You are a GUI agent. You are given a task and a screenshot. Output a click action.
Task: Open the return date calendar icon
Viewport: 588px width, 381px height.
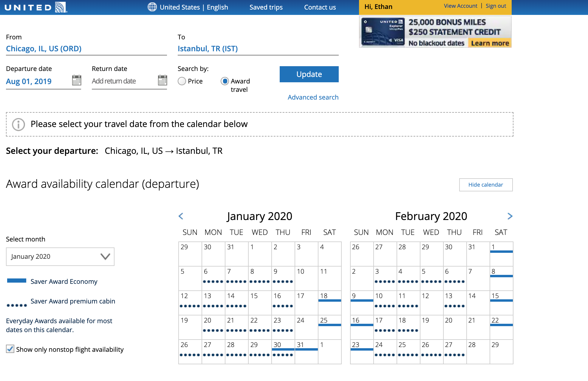[163, 80]
